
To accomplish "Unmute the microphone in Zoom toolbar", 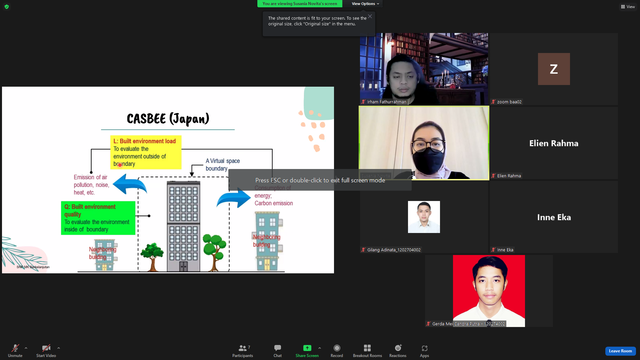I will (15, 350).
